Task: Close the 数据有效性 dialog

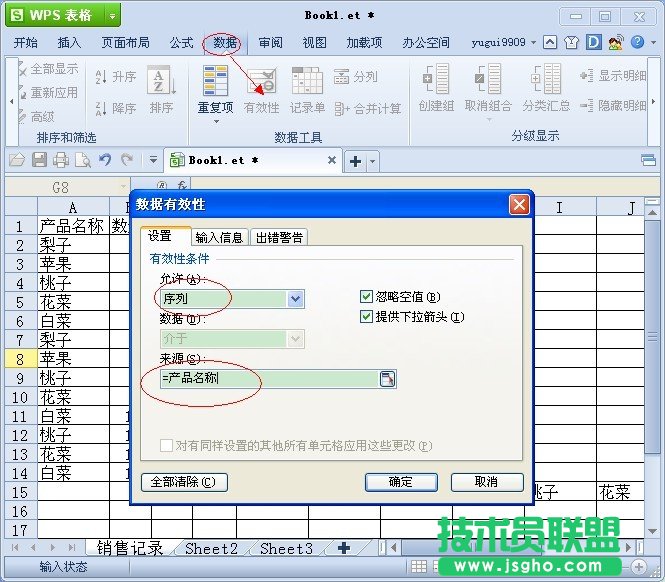Action: (x=519, y=205)
